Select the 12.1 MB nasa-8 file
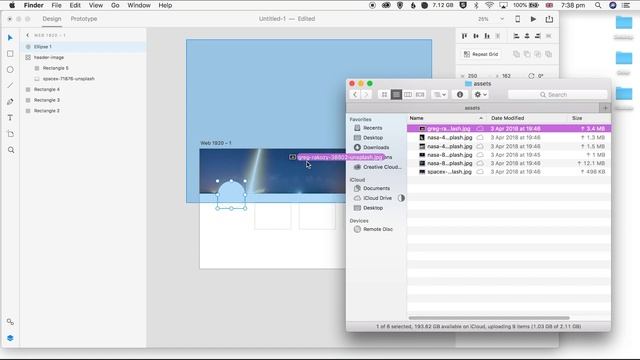 click(509, 163)
